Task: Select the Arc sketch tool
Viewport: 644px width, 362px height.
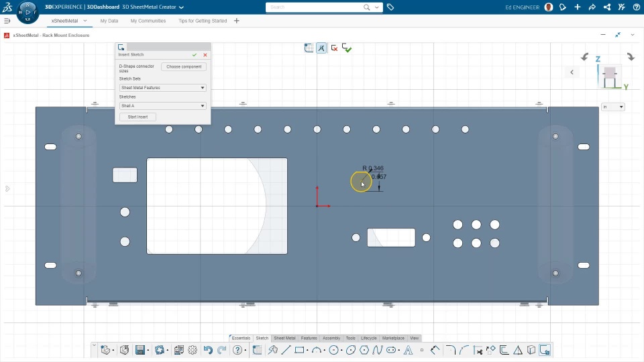Action: 316,350
